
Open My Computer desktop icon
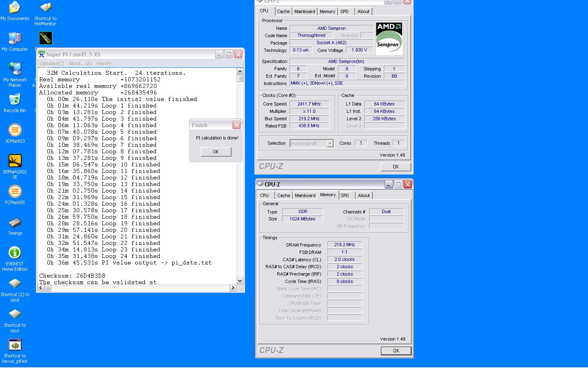15,42
